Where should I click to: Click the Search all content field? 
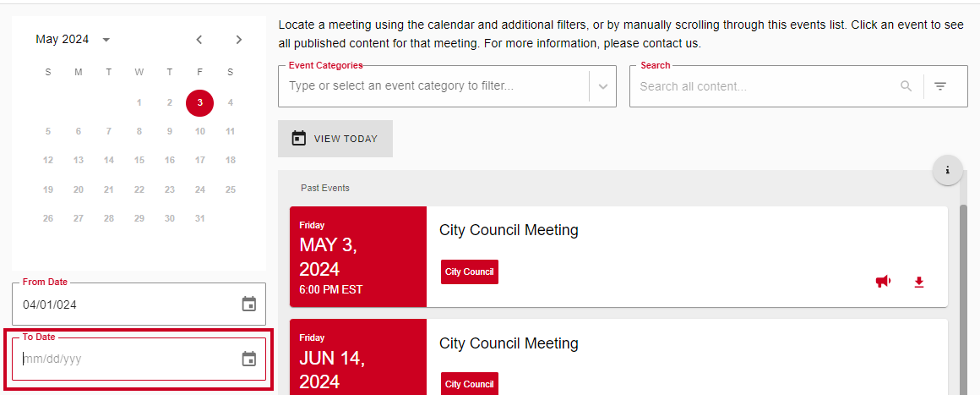click(x=766, y=86)
